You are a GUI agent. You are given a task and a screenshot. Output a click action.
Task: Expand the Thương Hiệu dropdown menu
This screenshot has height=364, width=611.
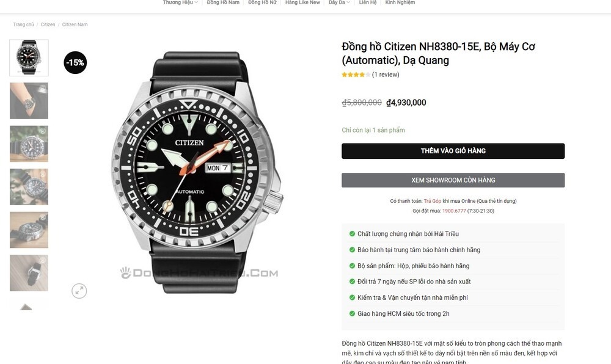pyautogui.click(x=180, y=2)
